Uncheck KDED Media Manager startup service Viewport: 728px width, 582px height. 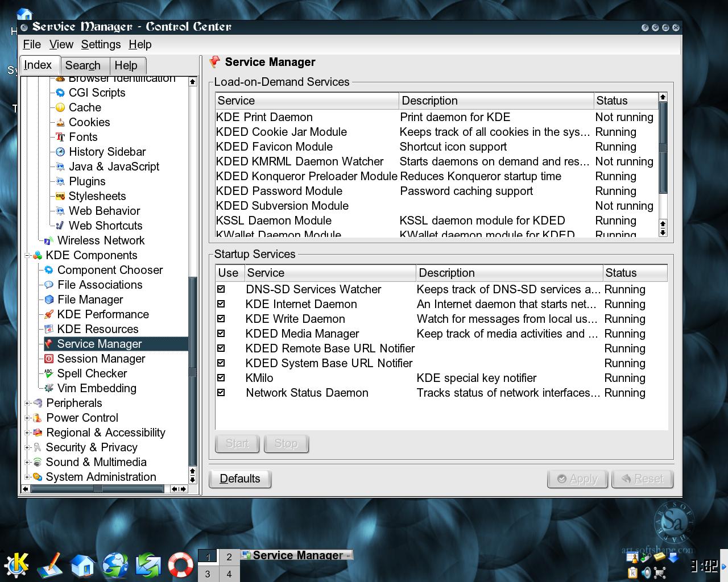(x=221, y=334)
